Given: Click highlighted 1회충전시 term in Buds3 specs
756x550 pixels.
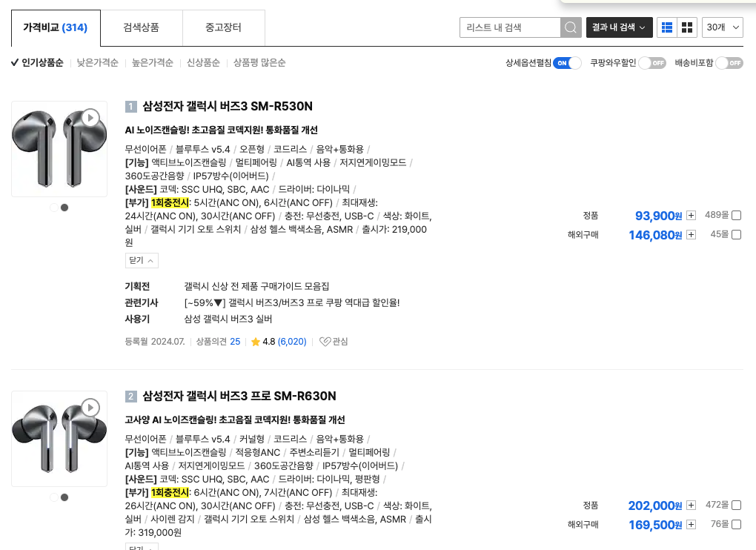Looking at the screenshot, I should pos(170,202).
